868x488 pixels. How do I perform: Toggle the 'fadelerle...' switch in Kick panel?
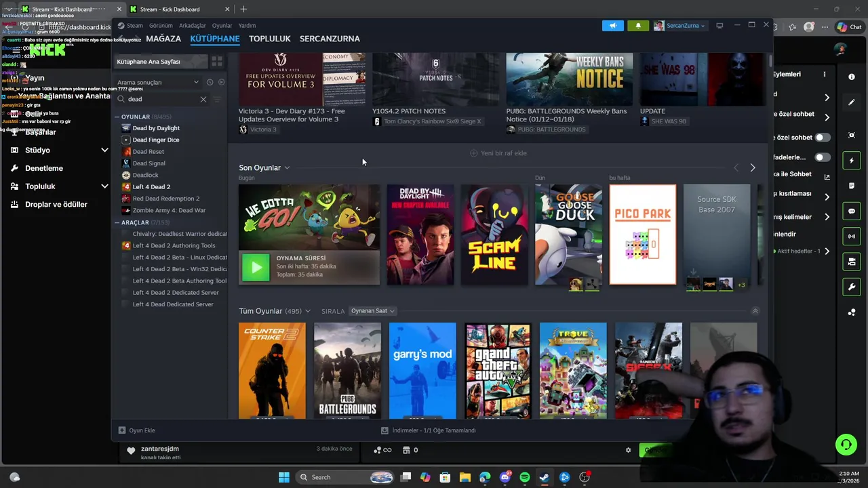point(823,157)
